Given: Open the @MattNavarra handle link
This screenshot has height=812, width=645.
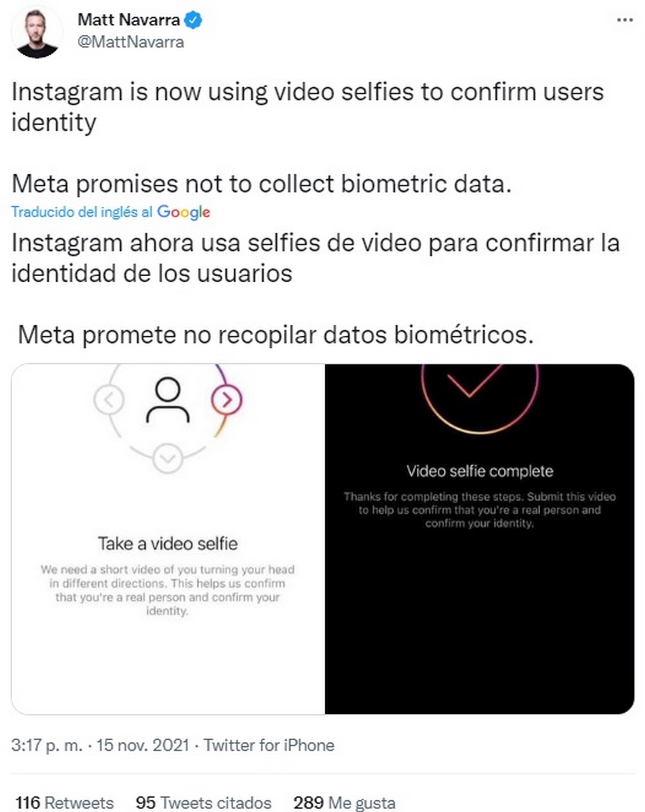Looking at the screenshot, I should (131, 42).
